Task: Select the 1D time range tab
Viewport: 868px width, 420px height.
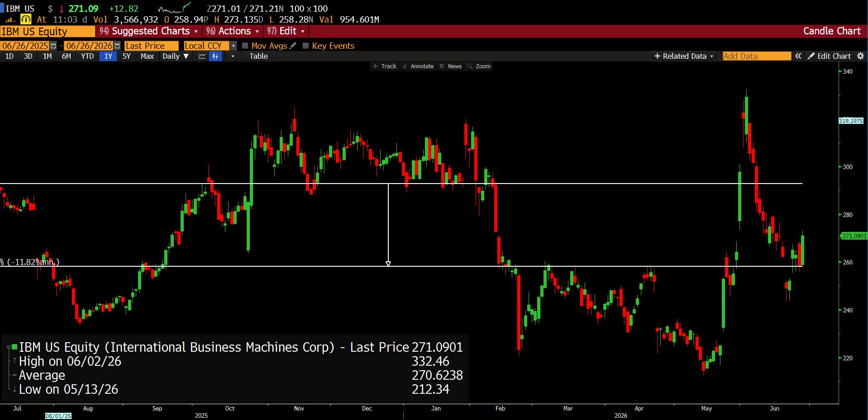Action: [9, 56]
